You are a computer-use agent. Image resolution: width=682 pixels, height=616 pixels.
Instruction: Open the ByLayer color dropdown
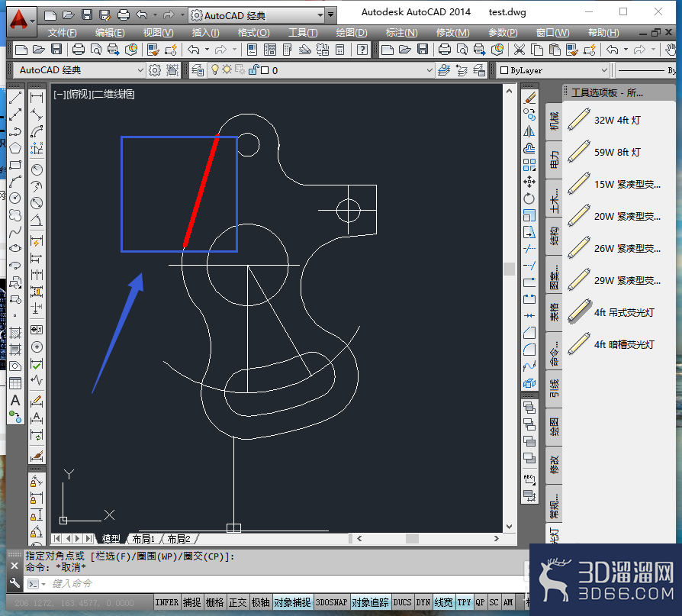[553, 70]
